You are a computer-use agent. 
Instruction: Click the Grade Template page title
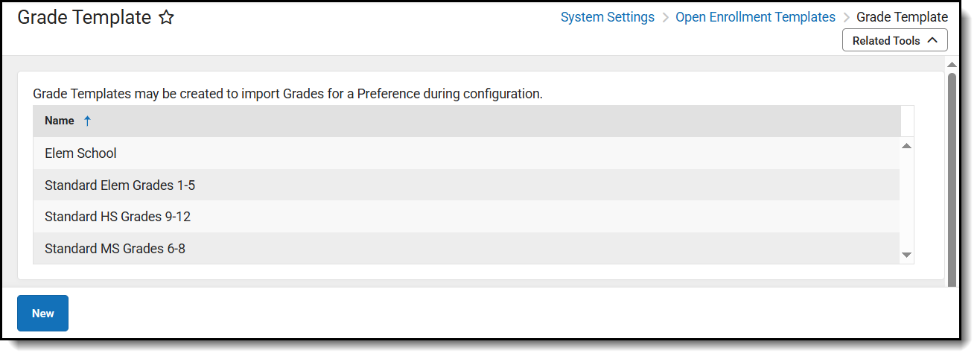pos(84,18)
